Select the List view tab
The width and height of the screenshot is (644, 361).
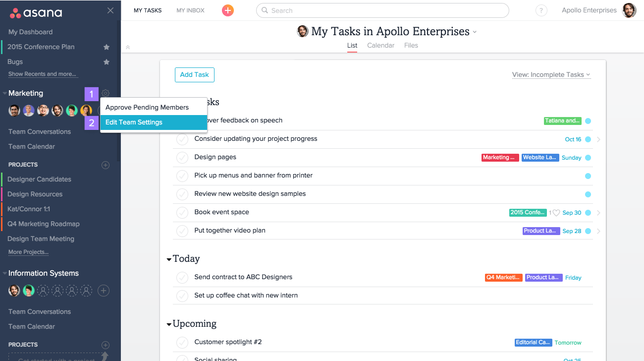click(x=352, y=46)
